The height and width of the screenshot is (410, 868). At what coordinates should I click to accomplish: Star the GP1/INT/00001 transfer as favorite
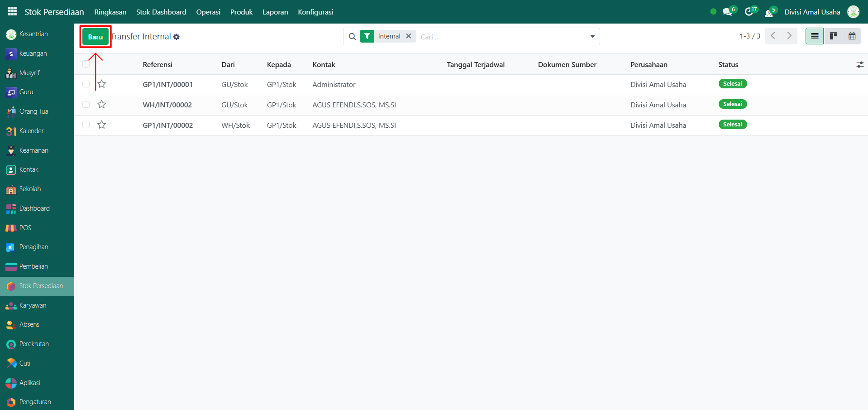tap(102, 84)
